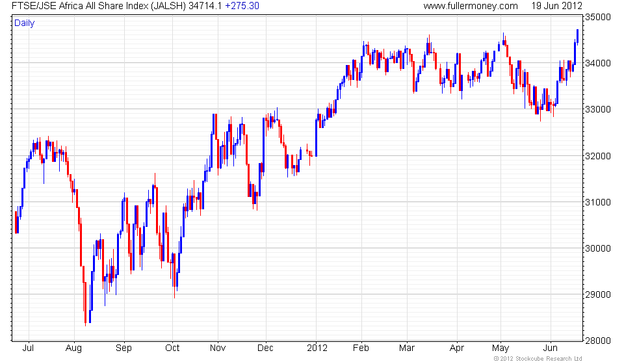Click the Dec month label
Screen dimensions: 637x364
[265, 348]
